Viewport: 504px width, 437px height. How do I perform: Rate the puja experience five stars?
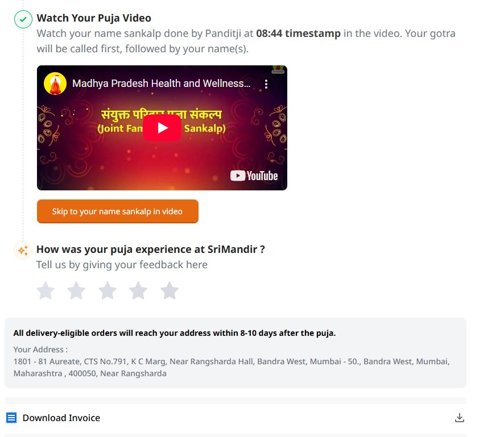tap(170, 290)
